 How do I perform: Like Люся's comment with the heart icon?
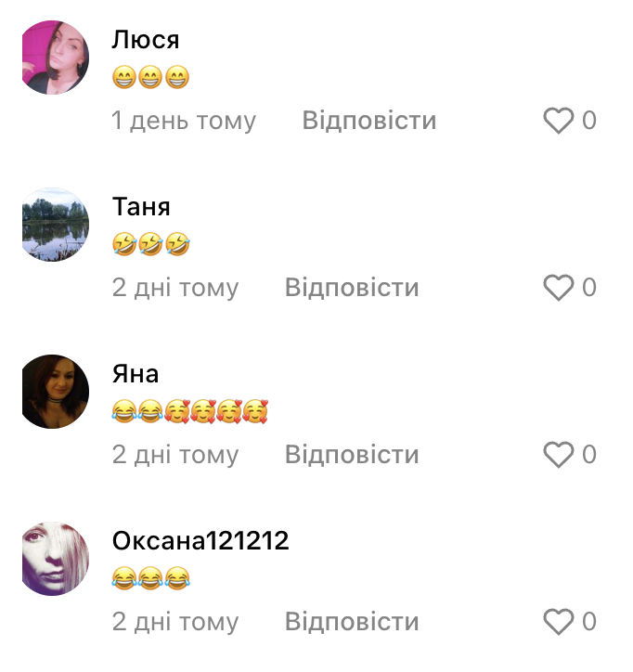coord(558,121)
